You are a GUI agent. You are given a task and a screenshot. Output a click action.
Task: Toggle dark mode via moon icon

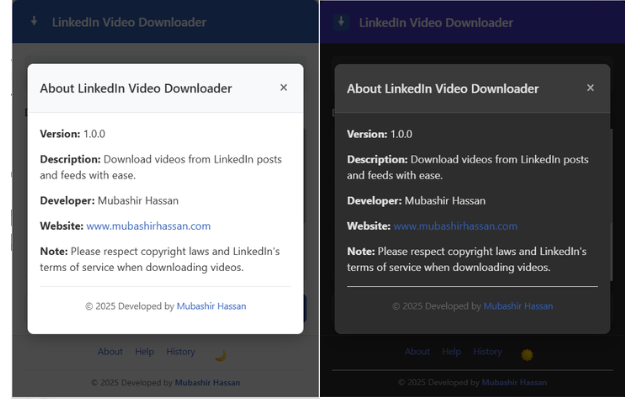[x=221, y=355]
